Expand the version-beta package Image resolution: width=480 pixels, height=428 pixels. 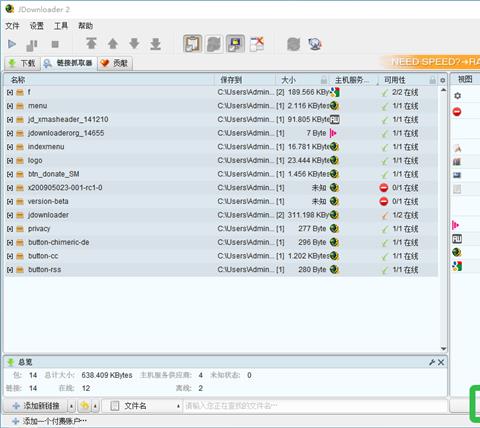[x=10, y=202]
